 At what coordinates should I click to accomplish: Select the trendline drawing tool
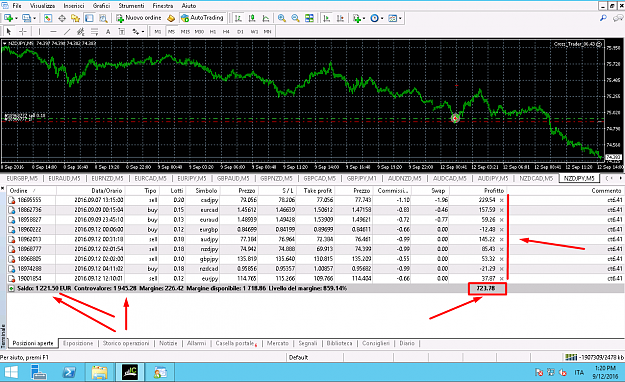(x=67, y=32)
